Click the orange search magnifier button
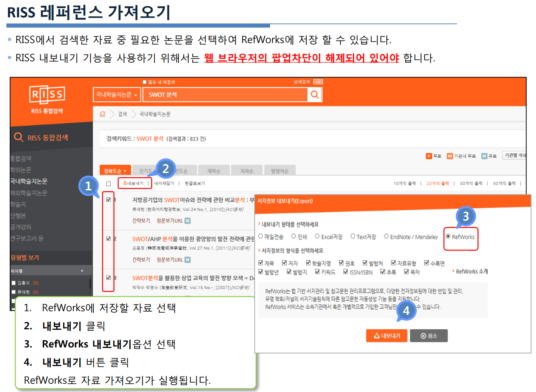 point(315,95)
